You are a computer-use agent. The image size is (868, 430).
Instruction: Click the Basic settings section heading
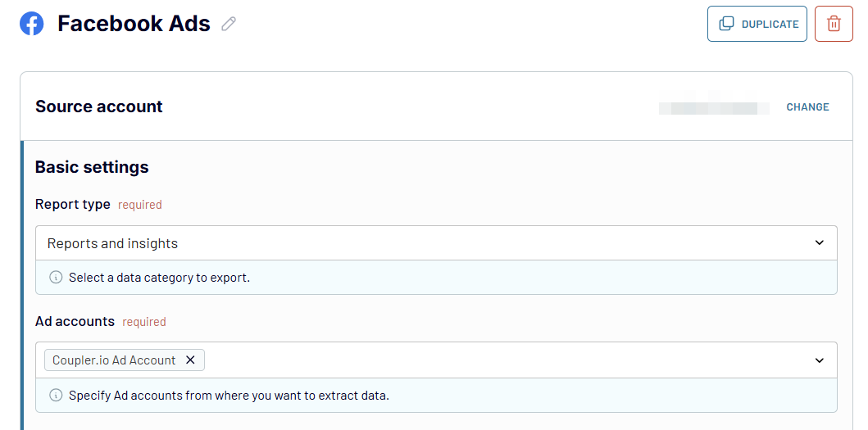pyautogui.click(x=92, y=166)
